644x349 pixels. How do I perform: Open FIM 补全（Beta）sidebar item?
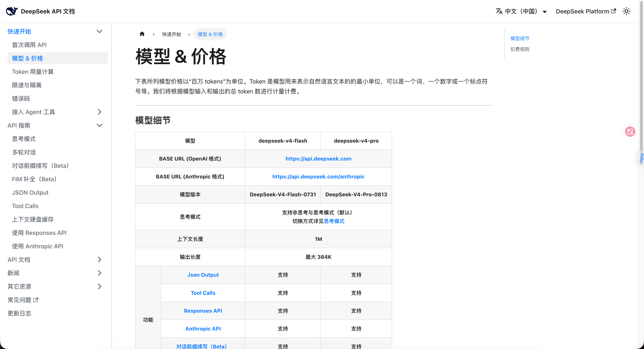[34, 179]
